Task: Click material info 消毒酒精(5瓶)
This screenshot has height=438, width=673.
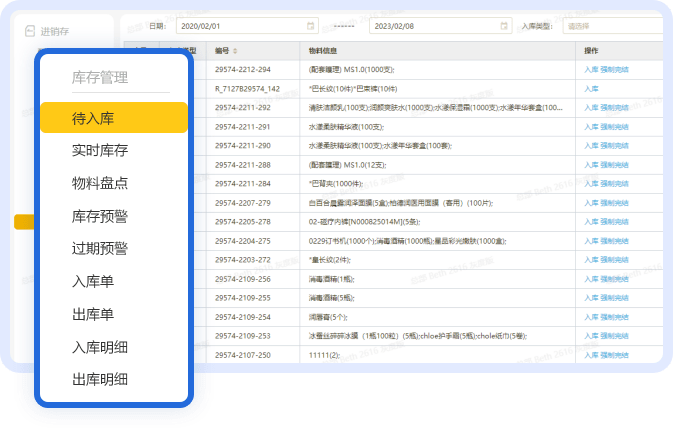Action: point(331,298)
